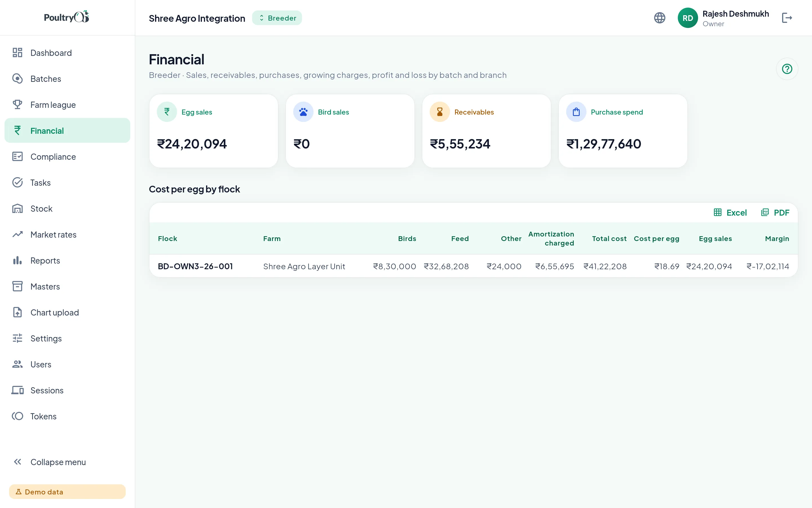
Task: Click the Flock column header
Action: coord(167,238)
